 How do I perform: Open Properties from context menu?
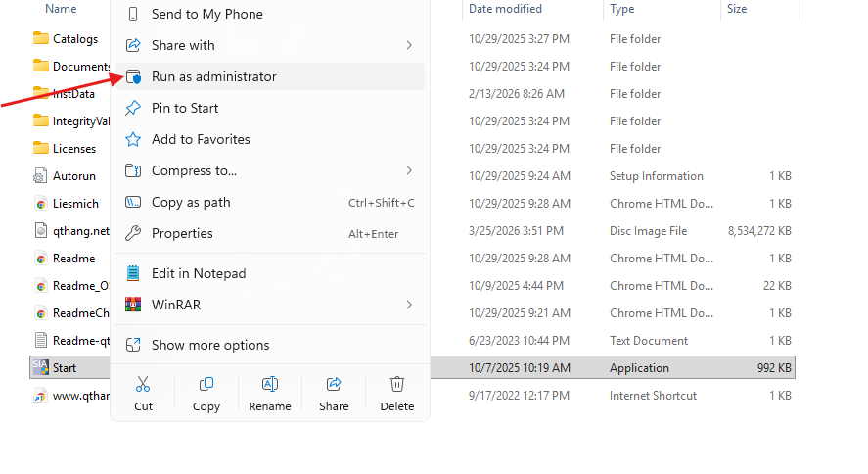182,233
